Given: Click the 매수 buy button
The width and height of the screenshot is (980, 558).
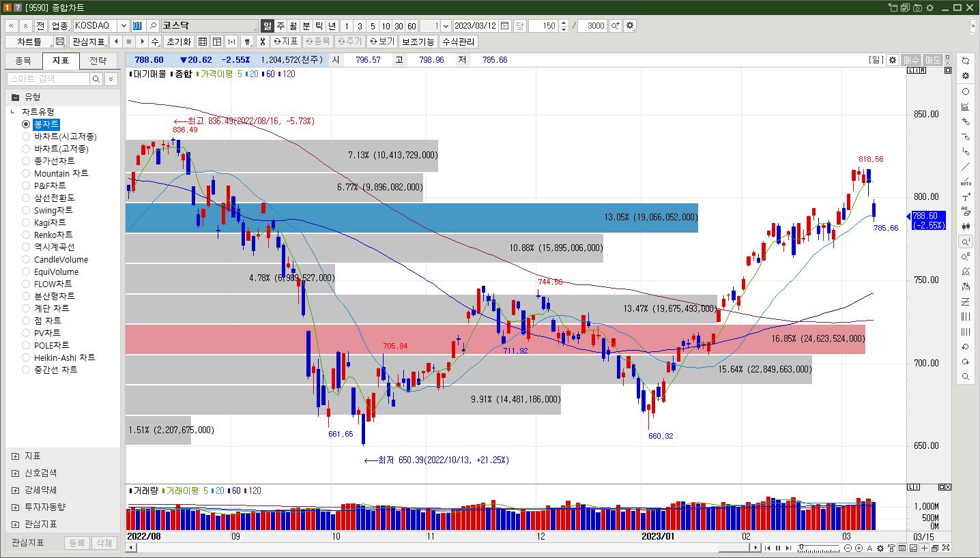Looking at the screenshot, I should coord(911,60).
